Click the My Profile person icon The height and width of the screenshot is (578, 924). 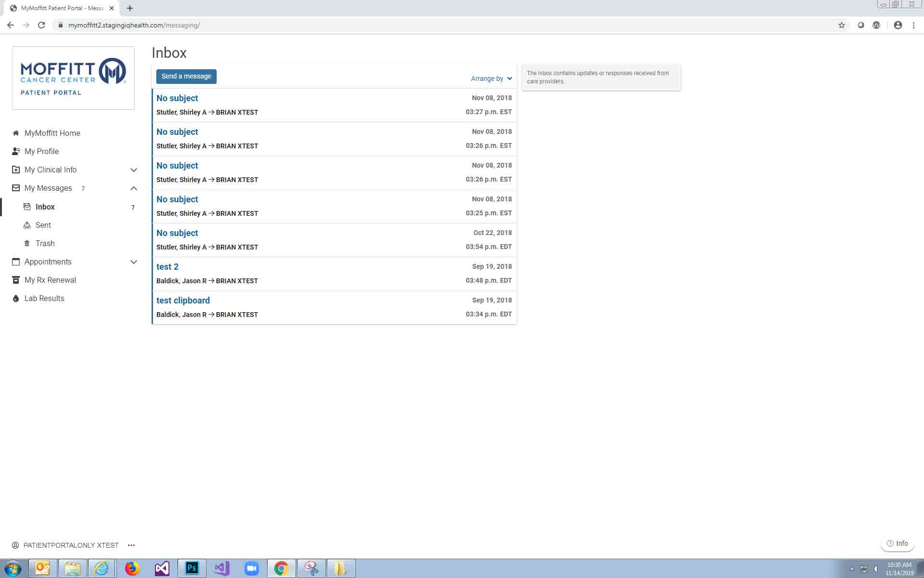point(16,151)
